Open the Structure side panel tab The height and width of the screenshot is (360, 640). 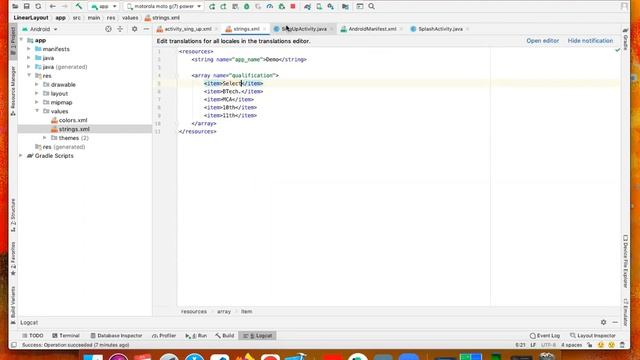13,215
